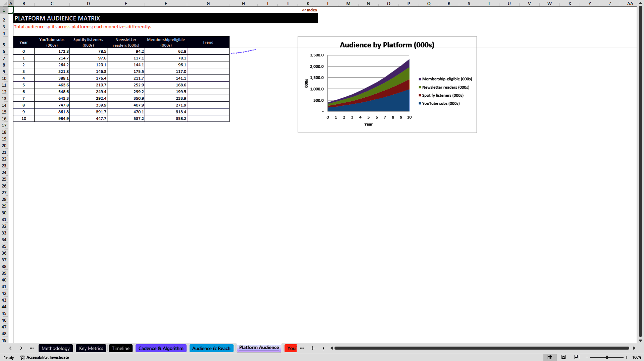Switch to Page Layout view
Image resolution: width=644 pixels, height=361 pixels.
(x=563, y=357)
